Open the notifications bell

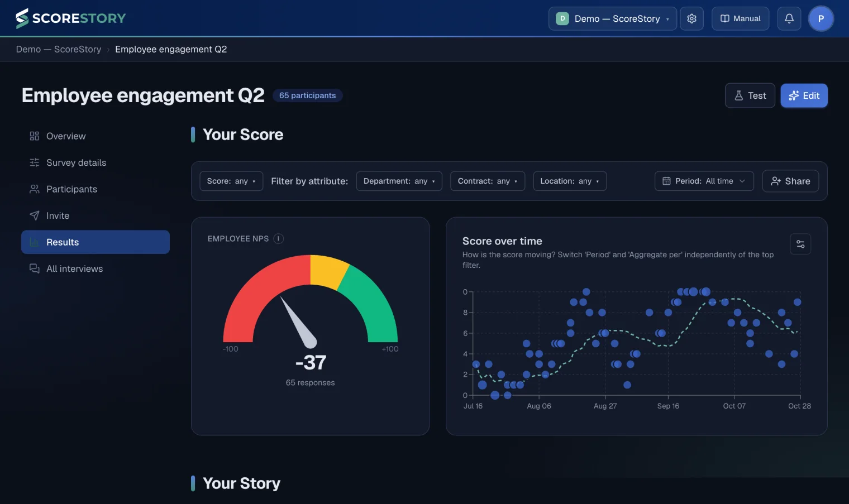pos(789,18)
